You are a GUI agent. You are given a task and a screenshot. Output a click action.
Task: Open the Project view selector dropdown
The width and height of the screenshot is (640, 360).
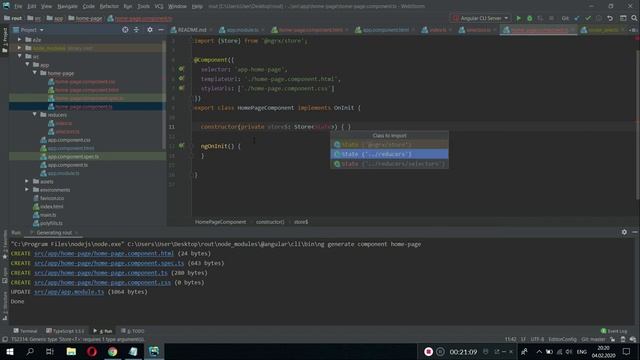click(29, 30)
